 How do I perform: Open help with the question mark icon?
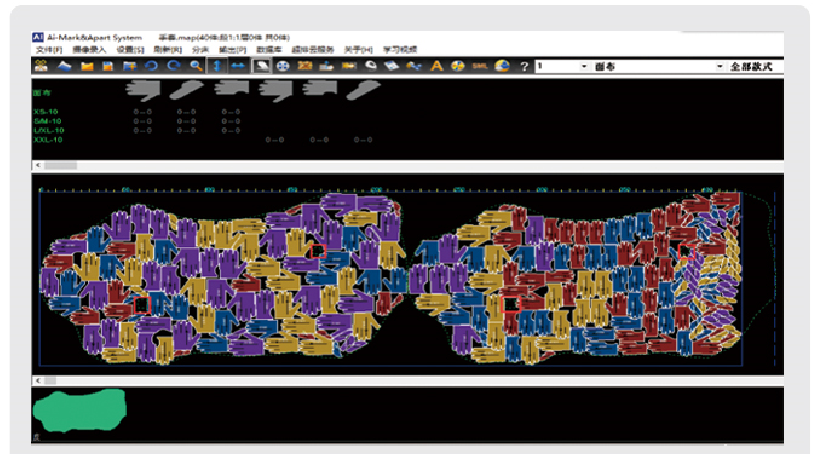point(524,66)
